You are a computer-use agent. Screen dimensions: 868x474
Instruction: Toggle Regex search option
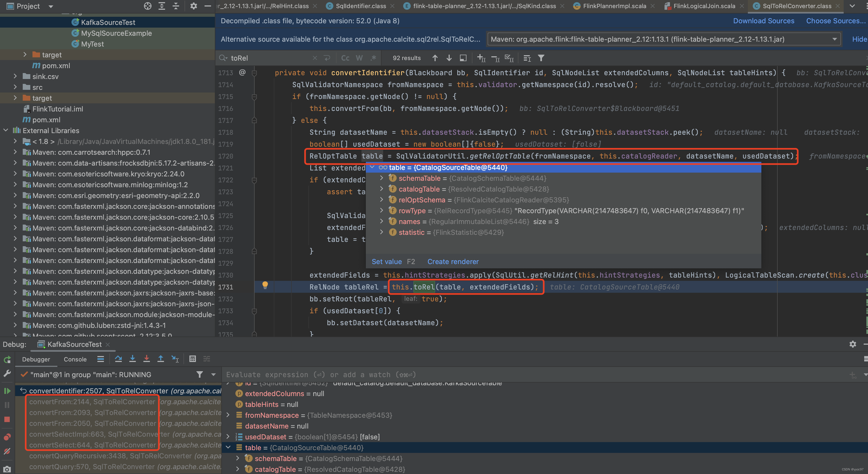pyautogui.click(x=373, y=58)
